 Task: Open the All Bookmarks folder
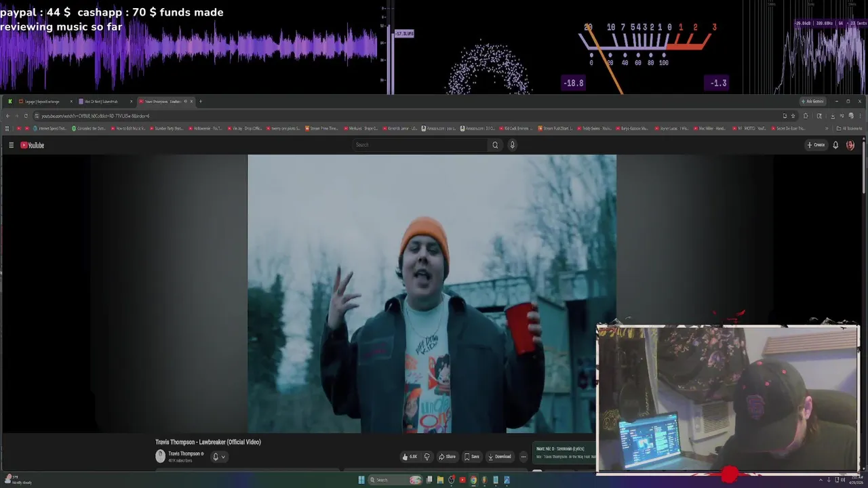849,128
